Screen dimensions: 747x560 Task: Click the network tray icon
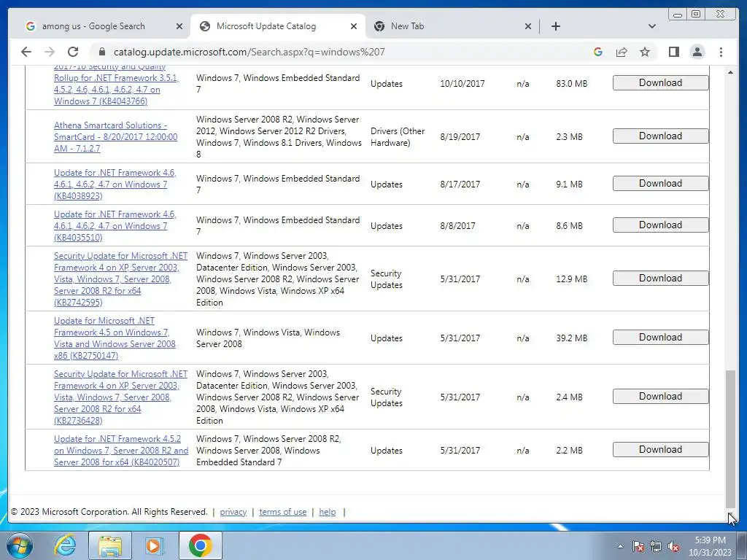coord(656,546)
